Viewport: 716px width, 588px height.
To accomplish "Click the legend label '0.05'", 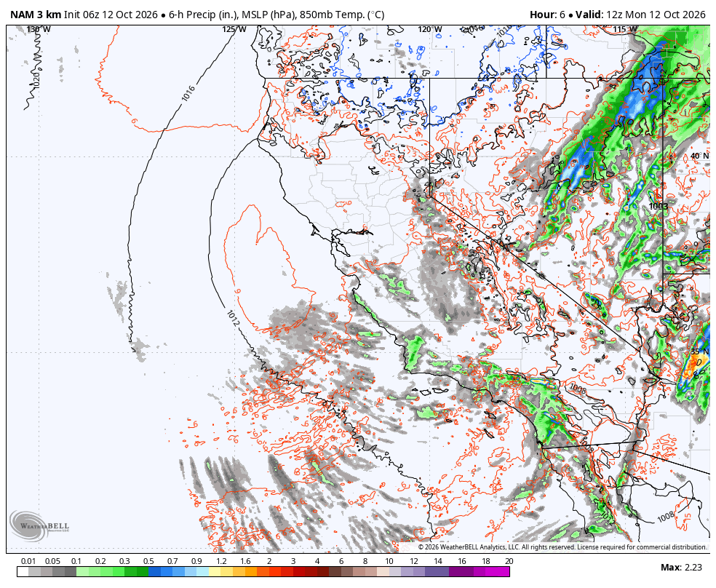I will point(52,561).
